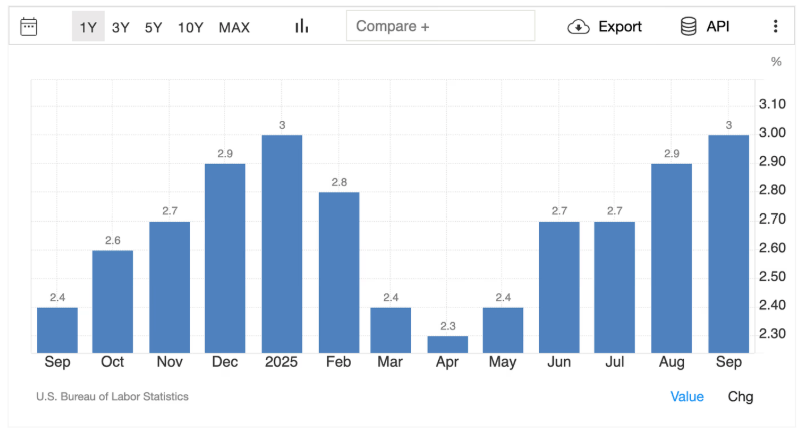Image resolution: width=802 pixels, height=432 pixels.
Task: Toggle chart to Chg view
Action: (x=740, y=397)
